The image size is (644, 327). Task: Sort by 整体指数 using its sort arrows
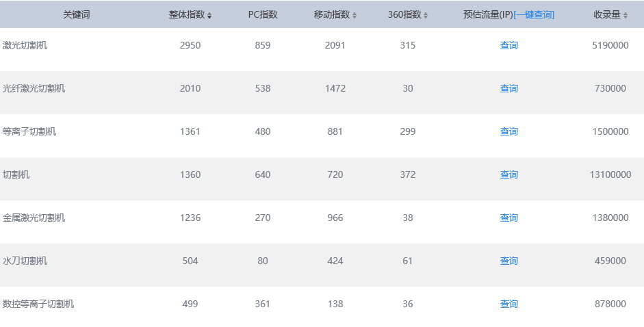pos(209,15)
